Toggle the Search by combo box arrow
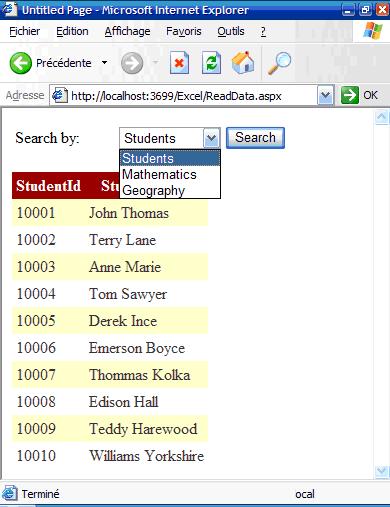This screenshot has height=507, width=390. [x=211, y=138]
